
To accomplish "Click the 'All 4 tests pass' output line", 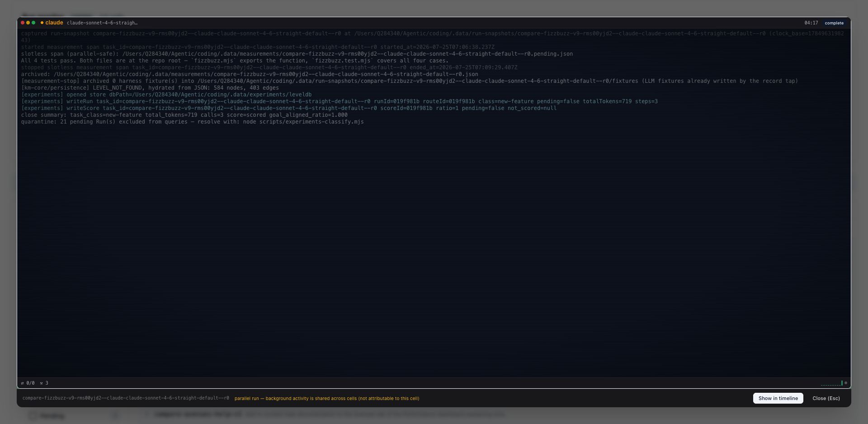I will tap(235, 61).
